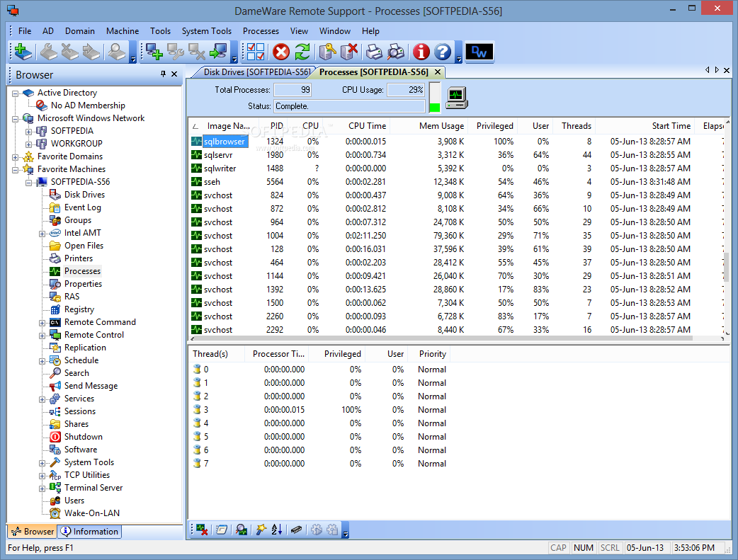Click the tab scroll right arrow
Viewport: 738px width, 560px height.
(717, 70)
